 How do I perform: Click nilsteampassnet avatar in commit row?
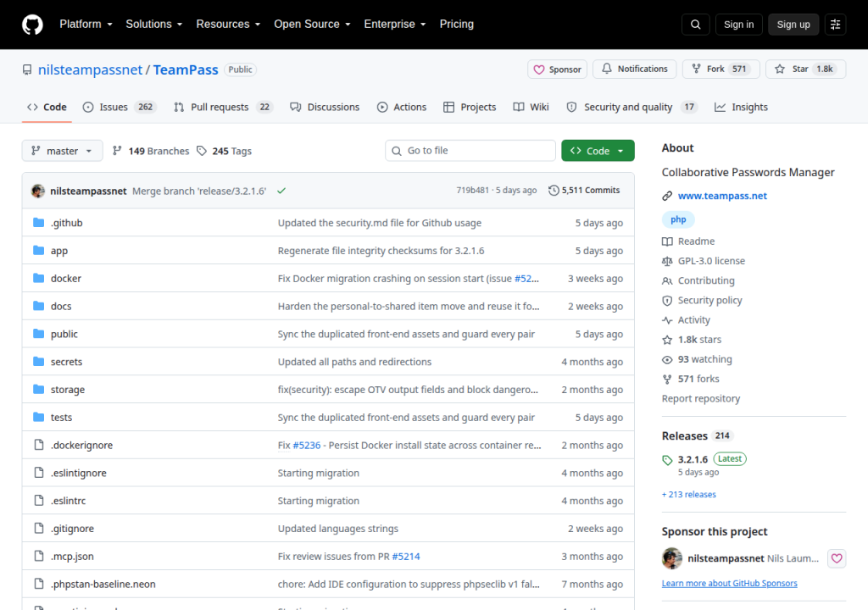click(37, 191)
